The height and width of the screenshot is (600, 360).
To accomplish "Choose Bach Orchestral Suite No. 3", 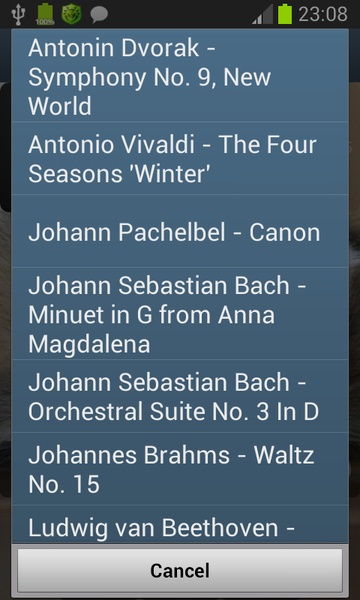I will [x=180, y=396].
